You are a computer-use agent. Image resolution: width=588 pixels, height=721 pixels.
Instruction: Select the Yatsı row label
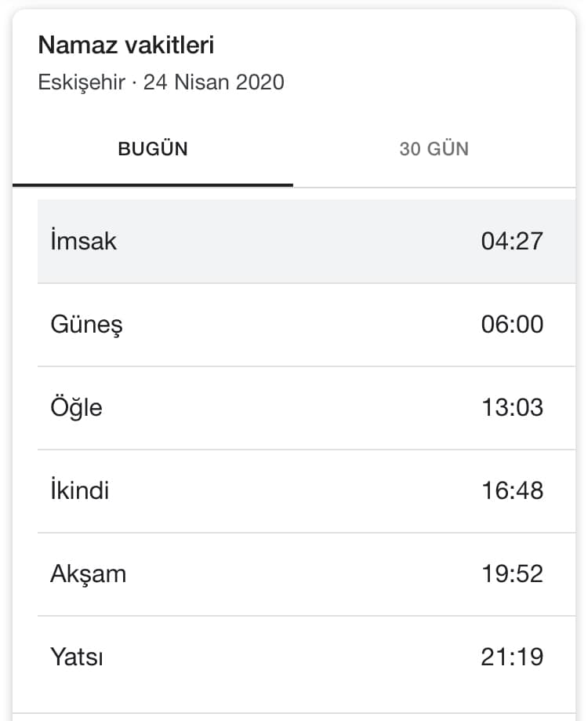coord(77,657)
